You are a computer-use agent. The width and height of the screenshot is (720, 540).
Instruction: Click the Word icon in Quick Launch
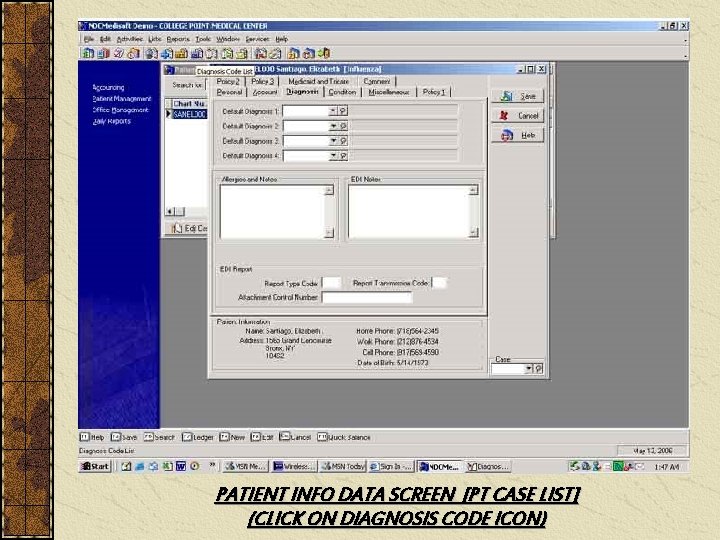click(x=181, y=467)
